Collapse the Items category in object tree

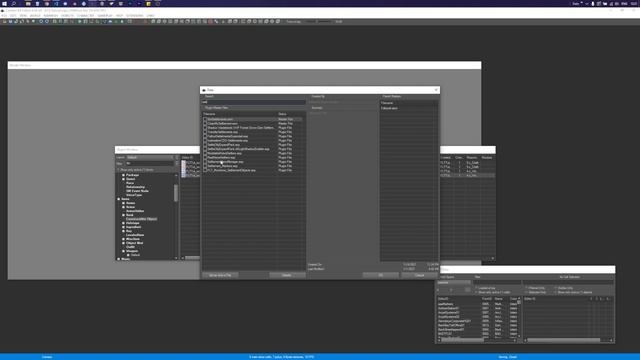119,199
